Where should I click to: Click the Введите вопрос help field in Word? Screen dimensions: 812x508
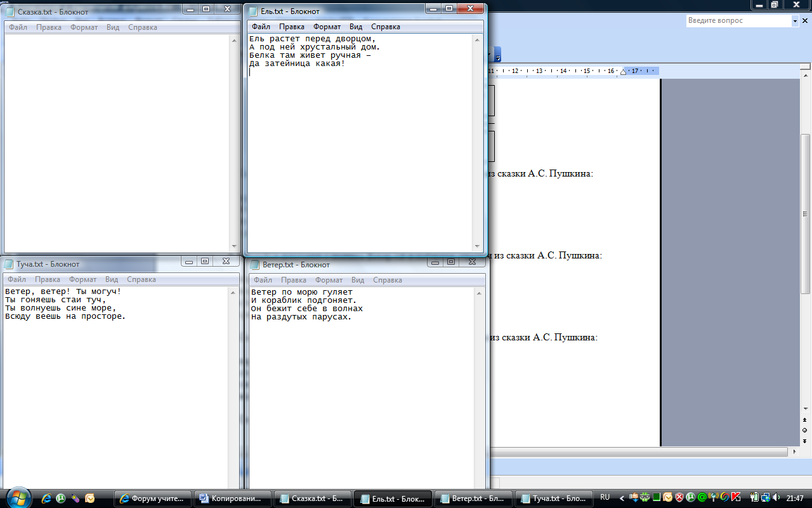(x=738, y=21)
